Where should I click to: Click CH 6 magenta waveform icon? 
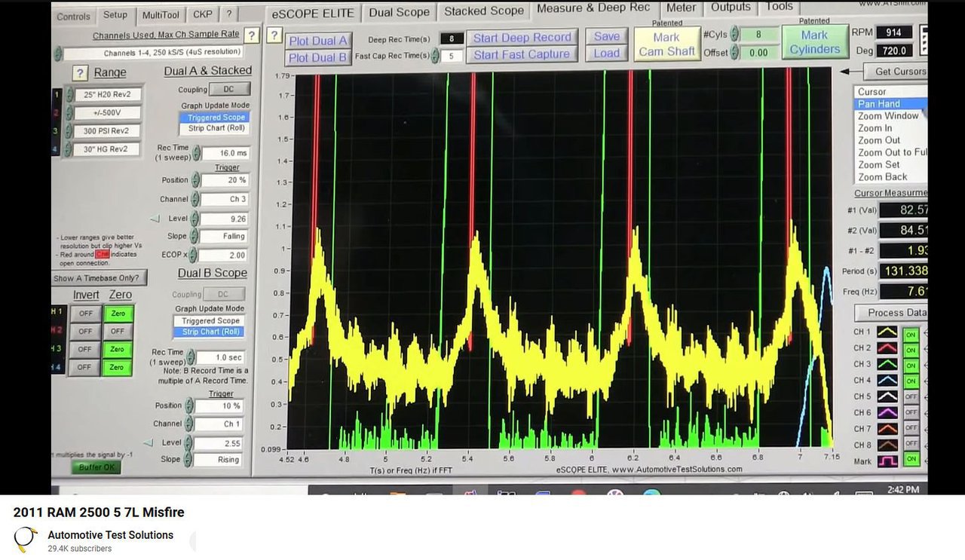point(887,412)
